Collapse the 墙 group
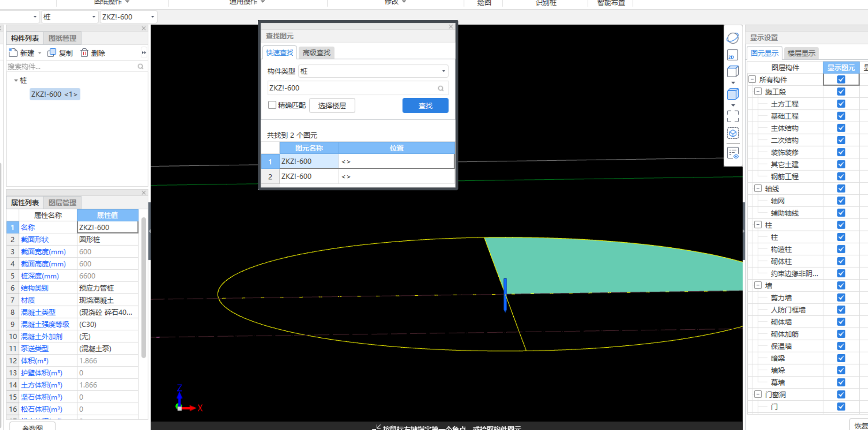Image resolution: width=868 pixels, height=430 pixels. 758,285
